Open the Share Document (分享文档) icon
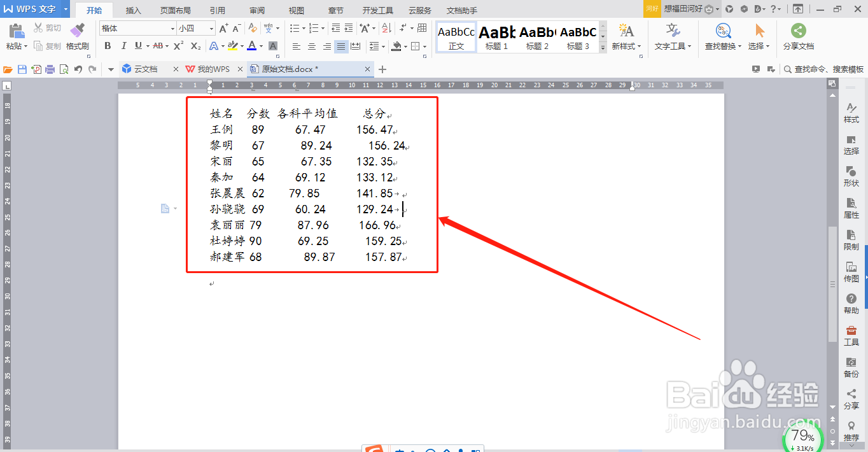 pyautogui.click(x=798, y=37)
